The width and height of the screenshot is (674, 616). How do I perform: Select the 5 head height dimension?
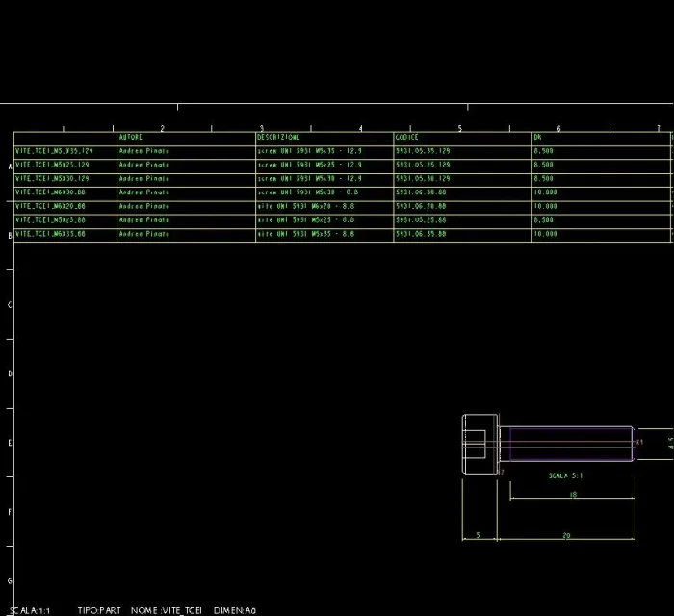tap(478, 535)
